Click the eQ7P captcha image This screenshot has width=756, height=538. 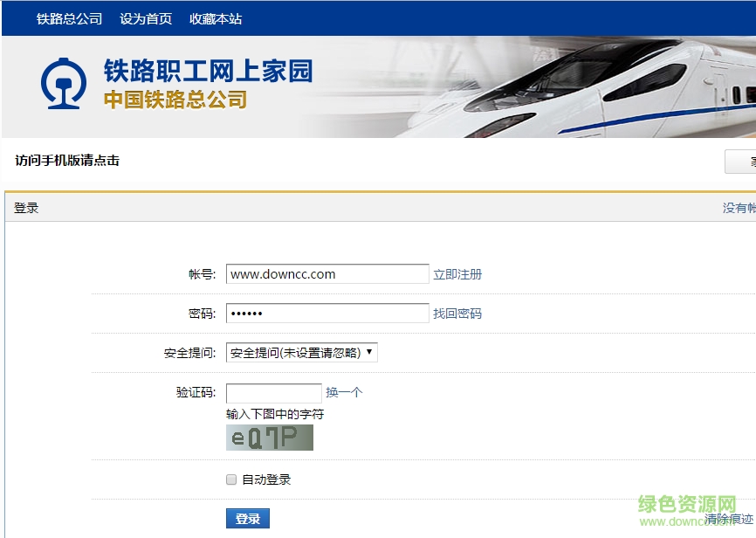coord(270,438)
